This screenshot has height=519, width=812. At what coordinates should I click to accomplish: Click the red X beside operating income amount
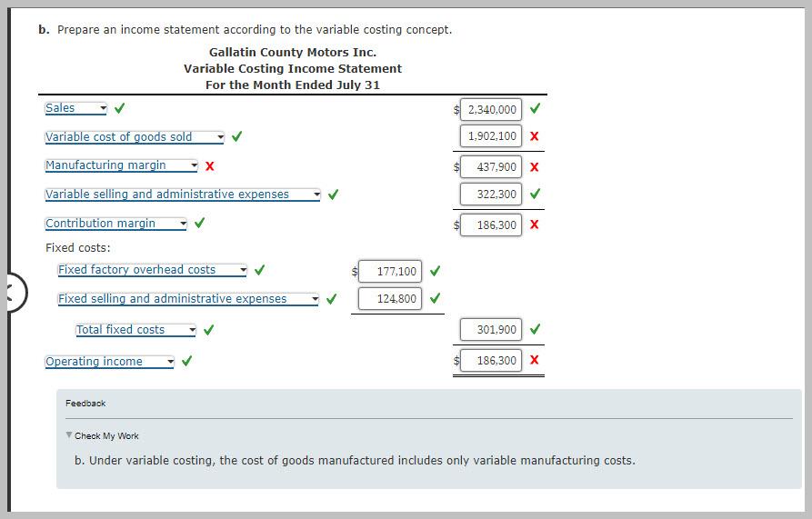[x=535, y=360]
